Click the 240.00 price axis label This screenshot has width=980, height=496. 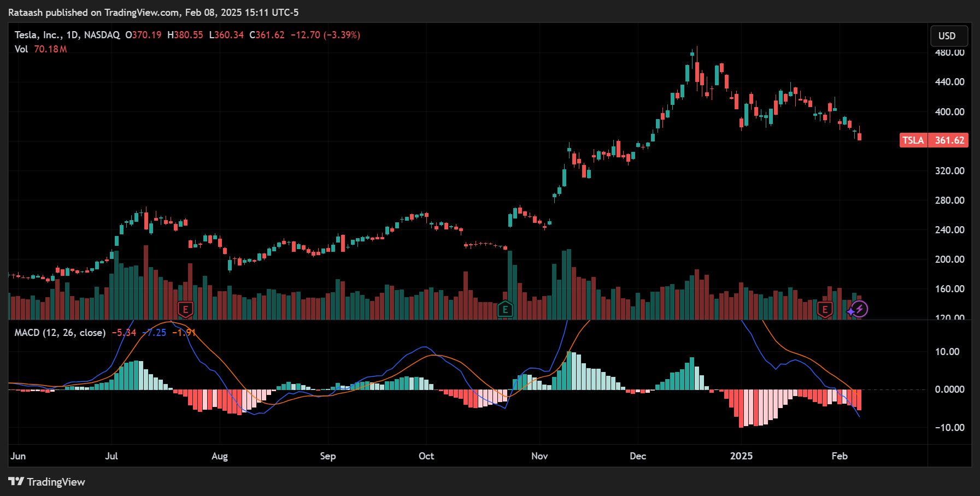click(949, 230)
